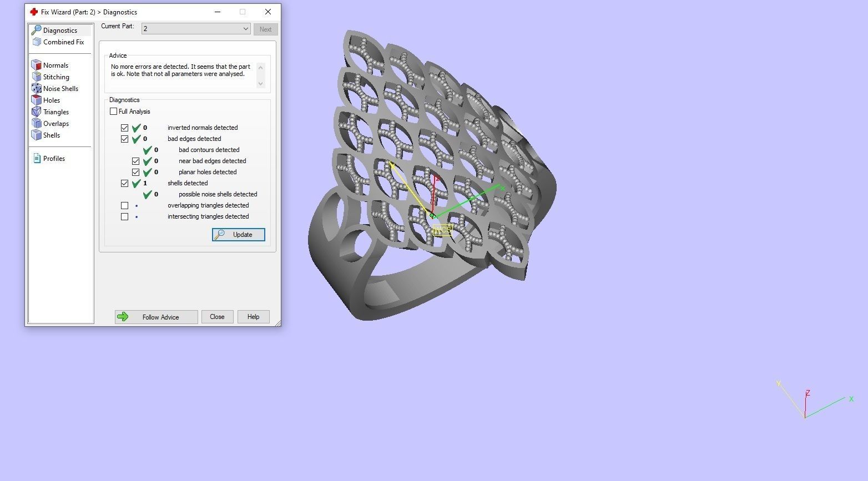Open Combined Fix cube icon

coord(37,42)
